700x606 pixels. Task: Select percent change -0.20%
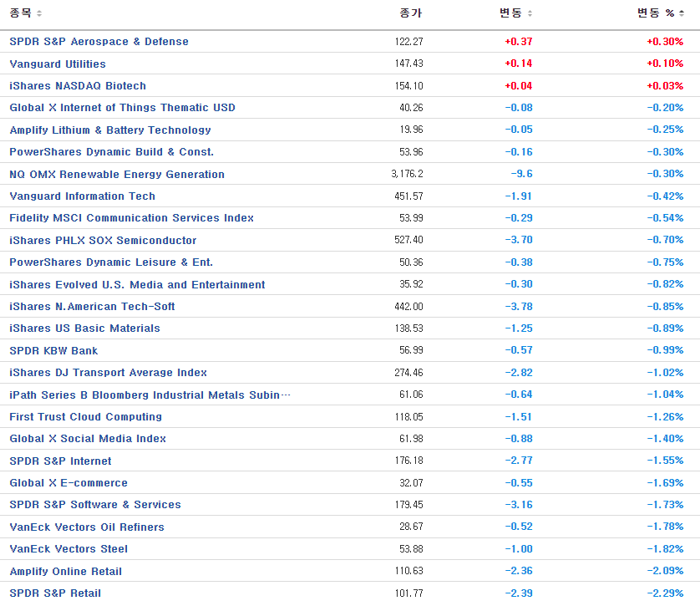click(665, 108)
